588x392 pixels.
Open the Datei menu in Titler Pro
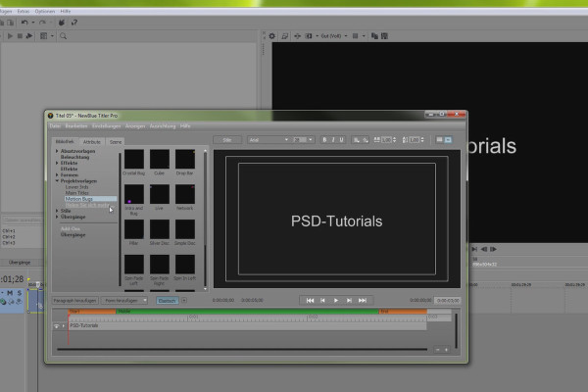pyautogui.click(x=55, y=126)
